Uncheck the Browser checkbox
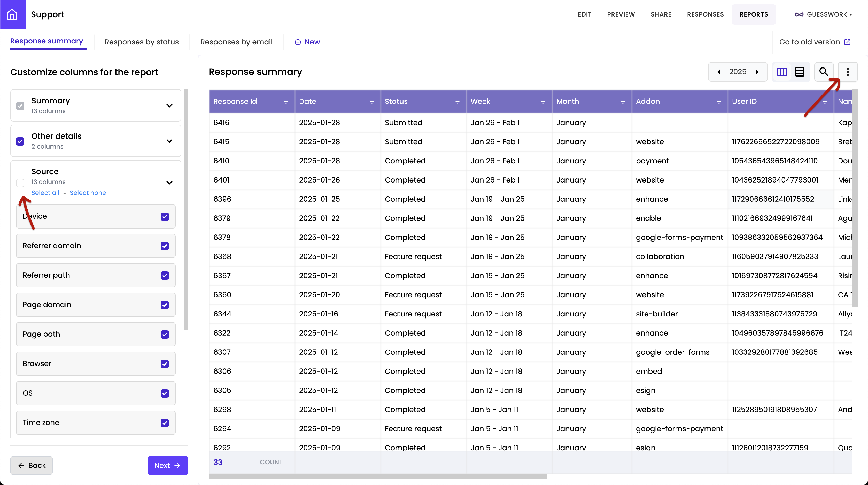 tap(165, 364)
